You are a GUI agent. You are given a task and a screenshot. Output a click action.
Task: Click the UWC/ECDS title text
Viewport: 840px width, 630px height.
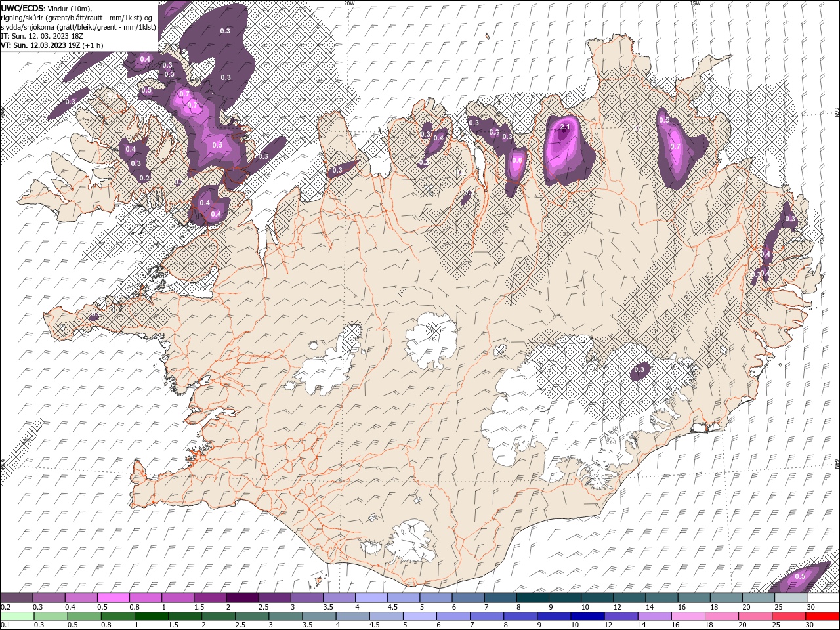pos(22,8)
